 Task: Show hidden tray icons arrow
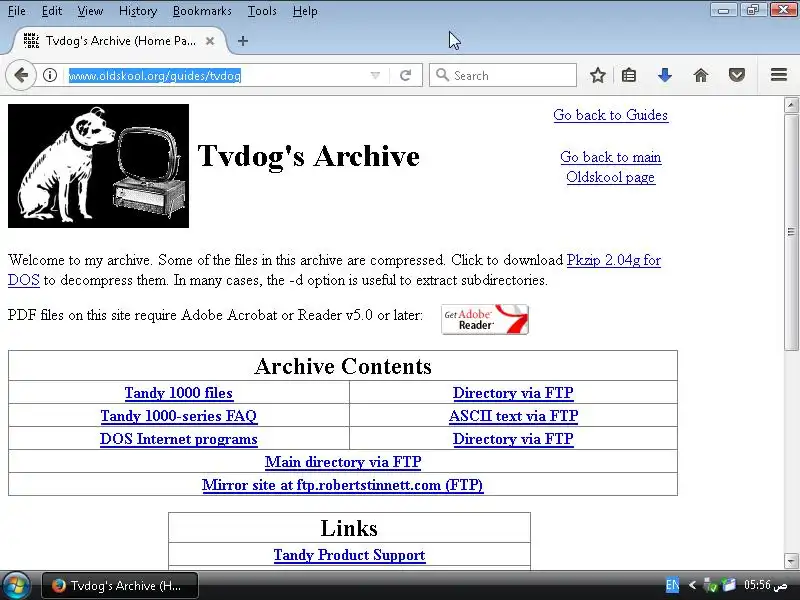click(x=692, y=585)
